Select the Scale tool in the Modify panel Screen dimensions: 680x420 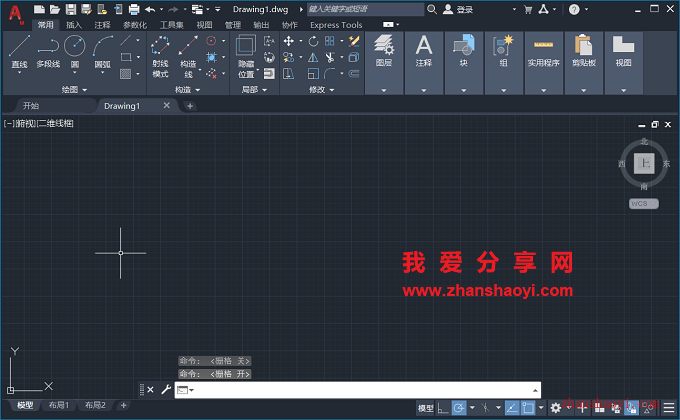click(x=313, y=73)
